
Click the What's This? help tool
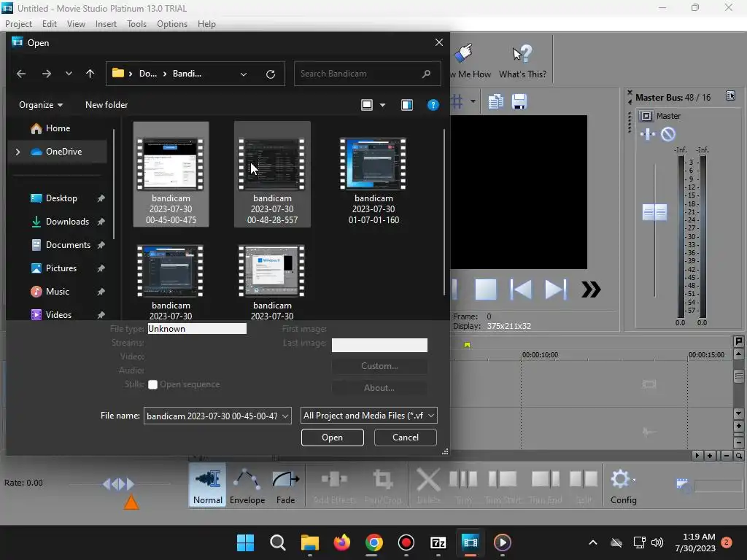tap(522, 61)
